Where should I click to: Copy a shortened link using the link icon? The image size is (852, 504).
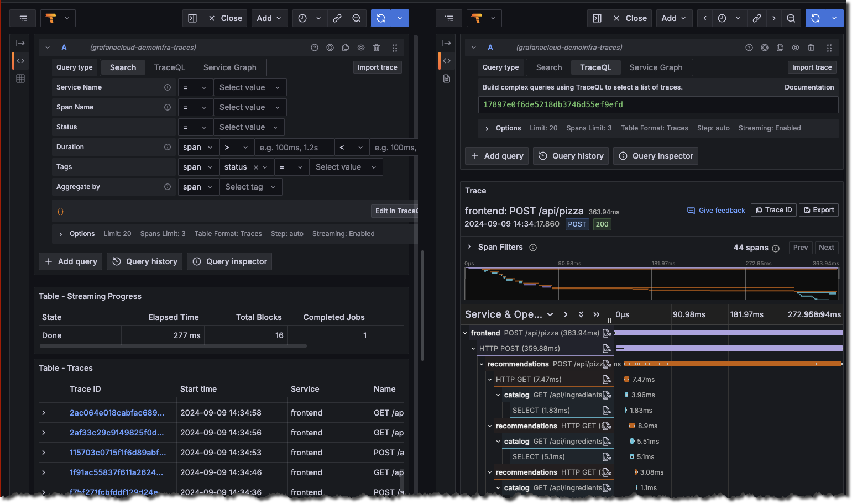tap(337, 18)
